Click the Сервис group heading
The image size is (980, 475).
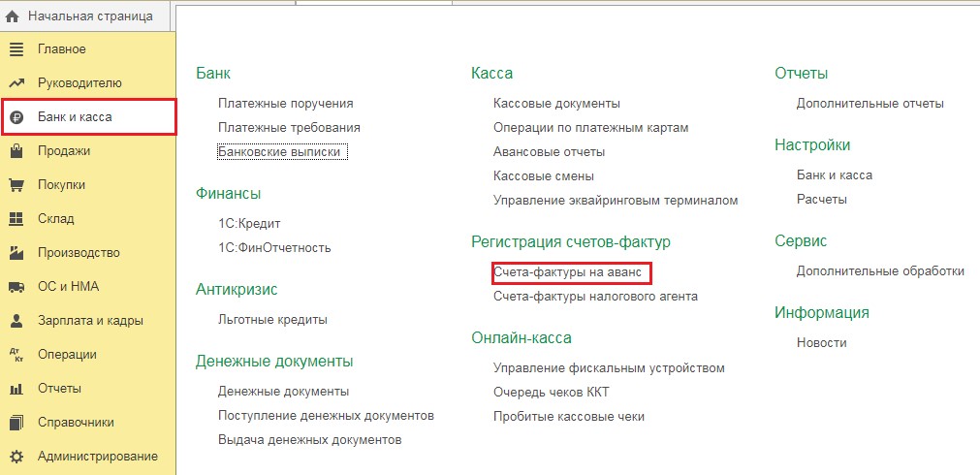coord(801,241)
